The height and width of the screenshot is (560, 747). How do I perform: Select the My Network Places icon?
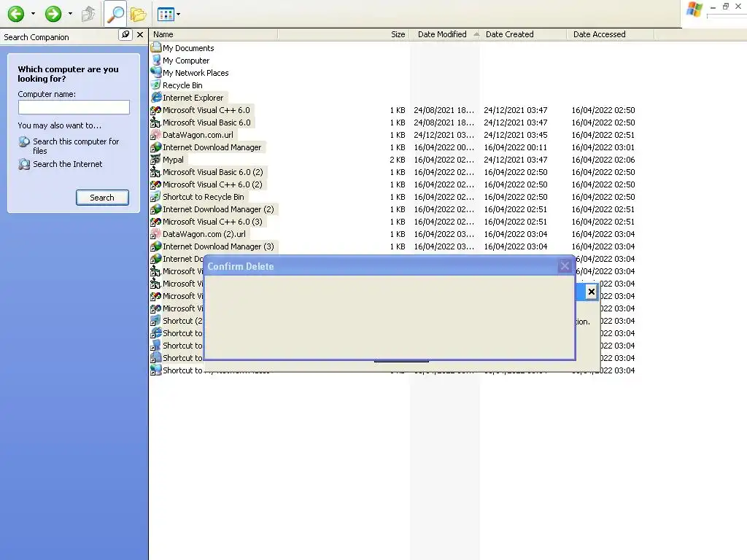tap(156, 72)
